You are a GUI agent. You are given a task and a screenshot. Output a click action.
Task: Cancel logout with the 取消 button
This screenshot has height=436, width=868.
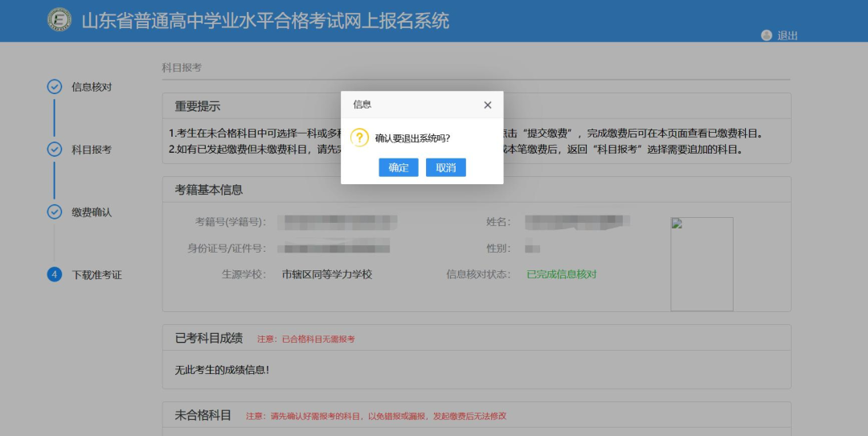pyautogui.click(x=445, y=167)
